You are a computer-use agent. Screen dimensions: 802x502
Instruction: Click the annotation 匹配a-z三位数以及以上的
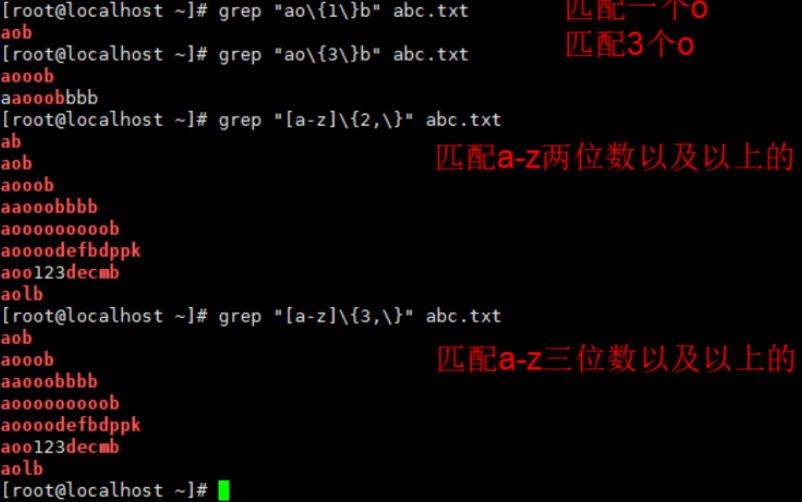[616, 359]
